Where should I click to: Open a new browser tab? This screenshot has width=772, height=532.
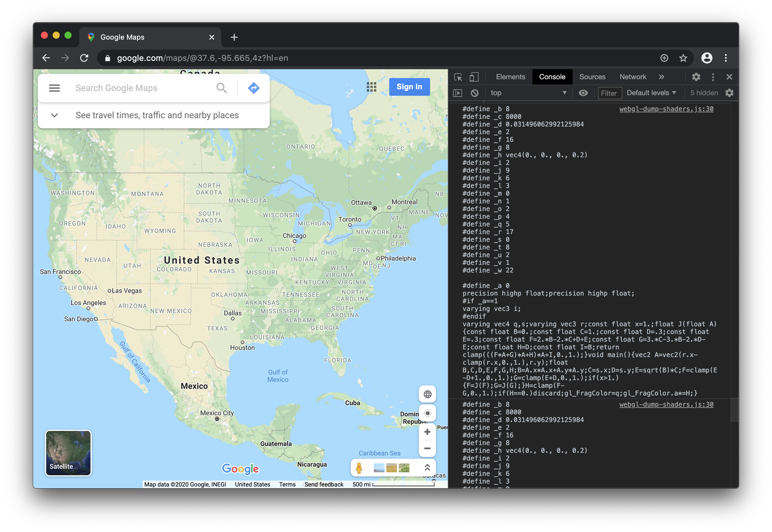pyautogui.click(x=234, y=37)
